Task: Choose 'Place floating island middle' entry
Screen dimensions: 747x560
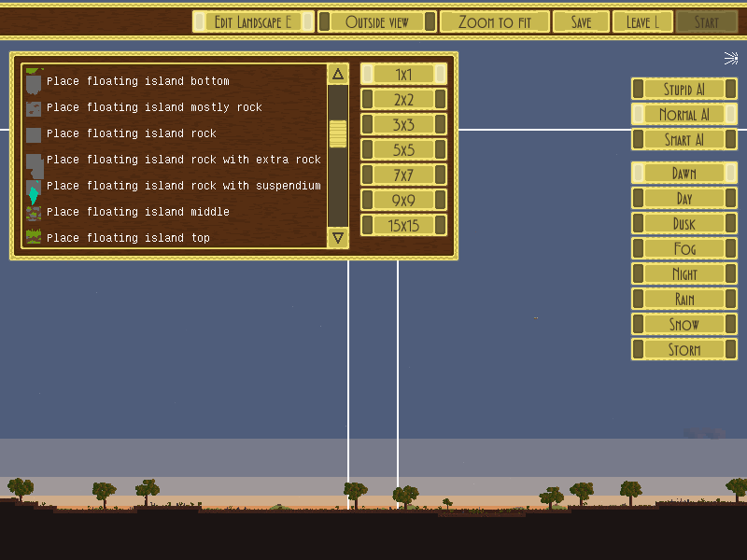Action: click(x=137, y=212)
